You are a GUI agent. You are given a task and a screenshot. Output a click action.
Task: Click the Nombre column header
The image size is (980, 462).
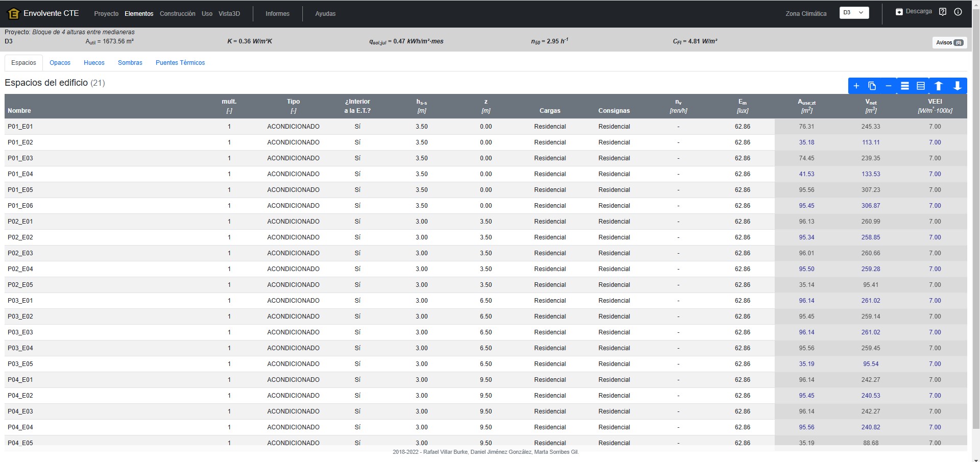tap(19, 111)
